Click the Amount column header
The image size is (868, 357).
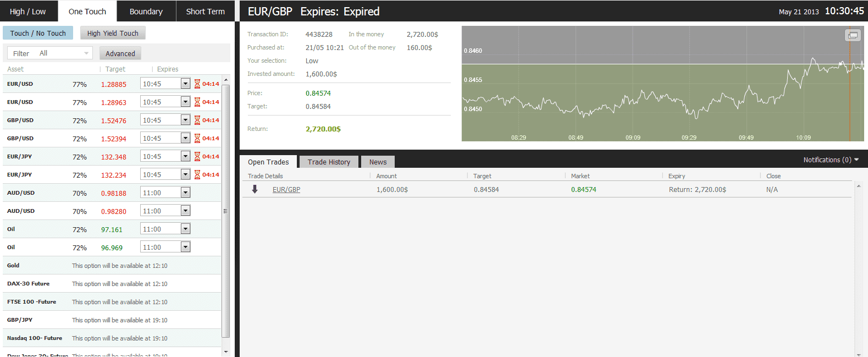pyautogui.click(x=386, y=176)
